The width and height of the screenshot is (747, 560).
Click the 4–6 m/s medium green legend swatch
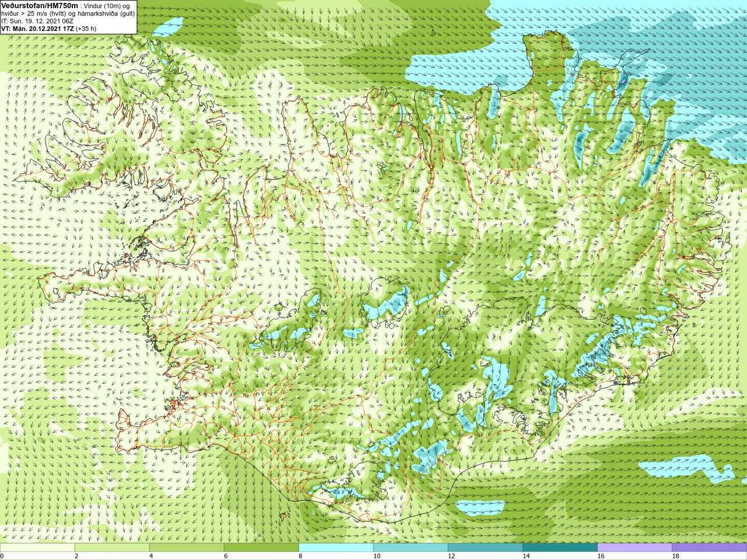click(x=187, y=548)
